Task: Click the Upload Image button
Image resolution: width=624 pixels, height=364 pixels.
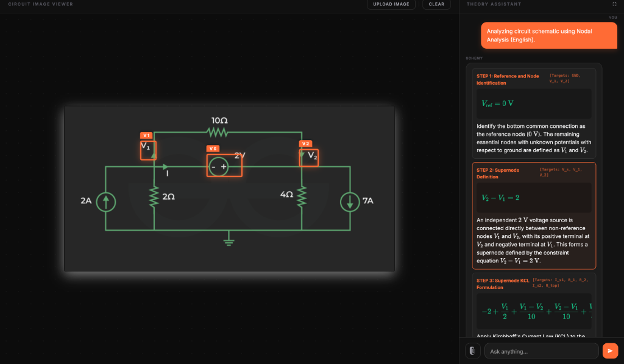Action: pos(391,4)
